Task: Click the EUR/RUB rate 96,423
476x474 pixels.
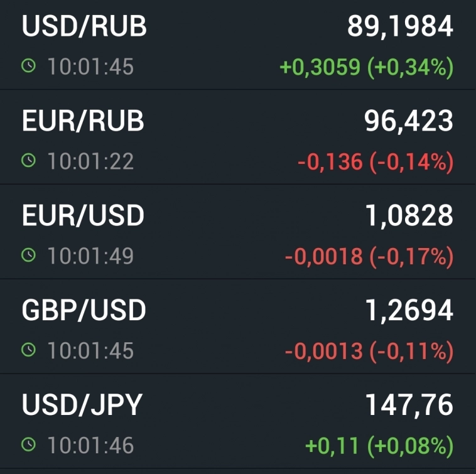Action: pyautogui.click(x=409, y=122)
